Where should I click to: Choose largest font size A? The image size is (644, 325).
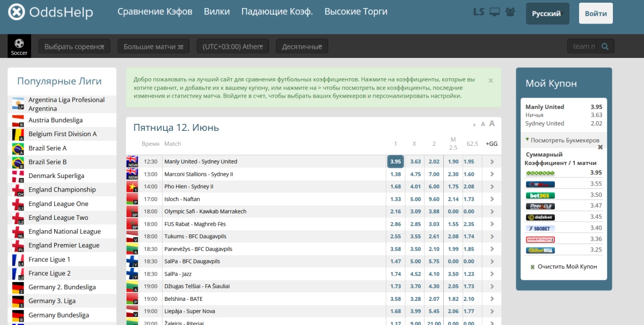point(492,124)
